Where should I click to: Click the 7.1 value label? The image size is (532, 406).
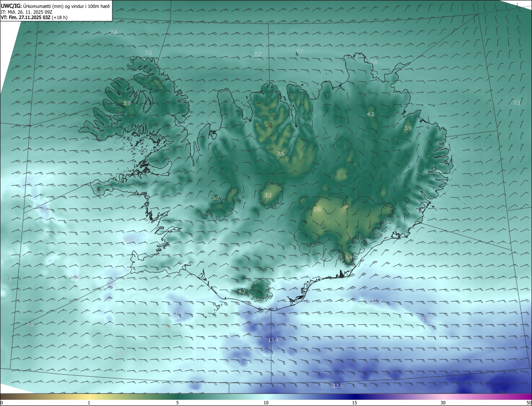click(x=517, y=103)
